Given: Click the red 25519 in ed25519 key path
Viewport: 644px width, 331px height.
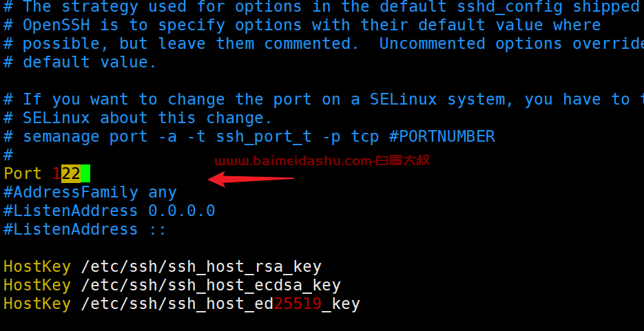Looking at the screenshot, I should point(298,304).
